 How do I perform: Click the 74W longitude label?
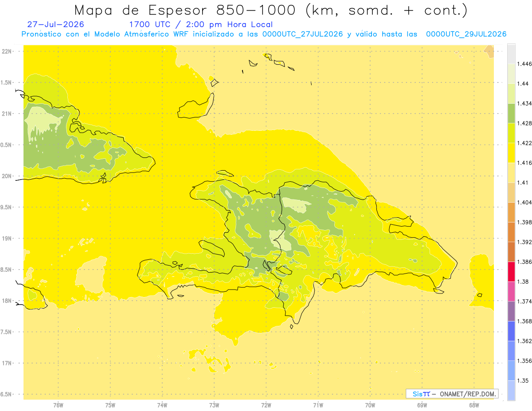[162, 405]
